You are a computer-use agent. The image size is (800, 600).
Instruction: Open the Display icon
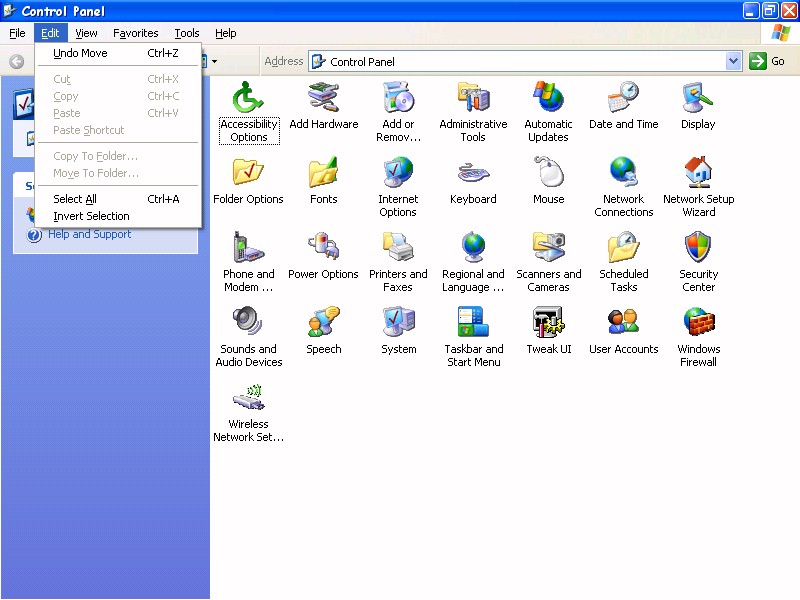[698, 96]
